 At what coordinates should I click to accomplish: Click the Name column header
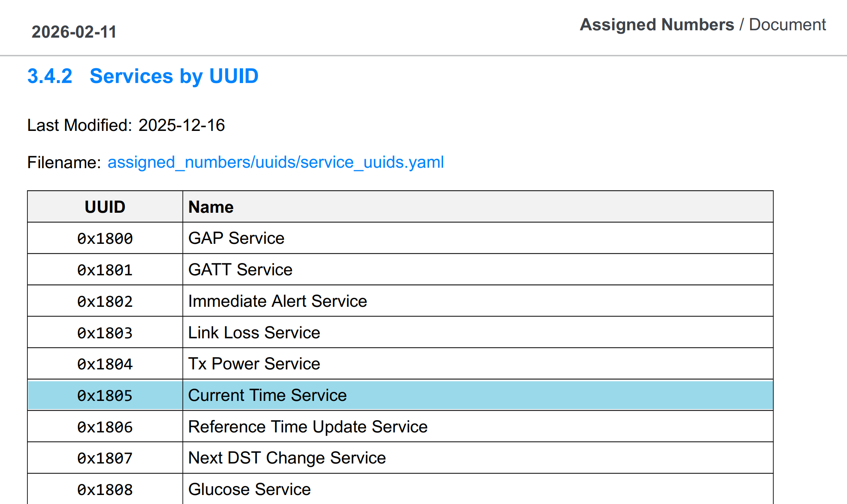click(x=211, y=207)
